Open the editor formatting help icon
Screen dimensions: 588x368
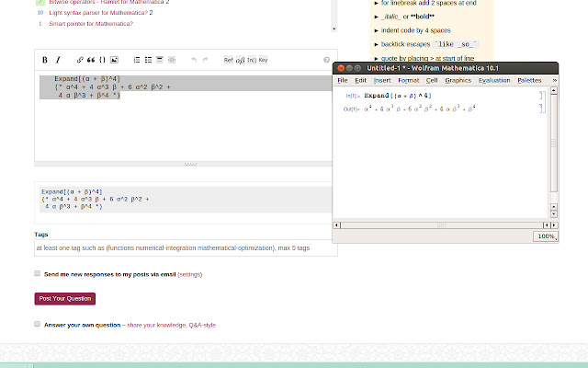click(327, 60)
